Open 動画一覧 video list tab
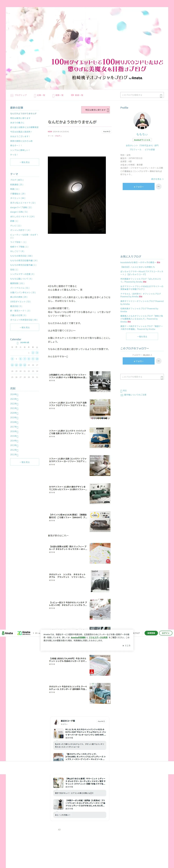Viewport: 174px width, 868px height. (x=77, y=95)
